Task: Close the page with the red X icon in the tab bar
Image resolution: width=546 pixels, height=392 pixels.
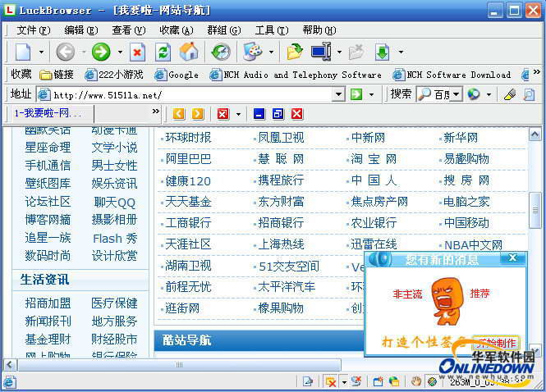Action: (297, 114)
